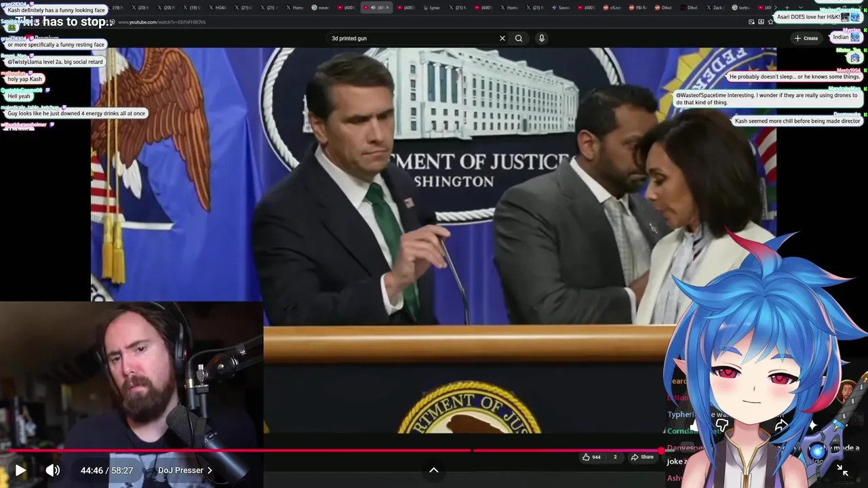The image size is (868, 488).
Task: Click the red progress bar scrubber handle
Action: click(661, 450)
